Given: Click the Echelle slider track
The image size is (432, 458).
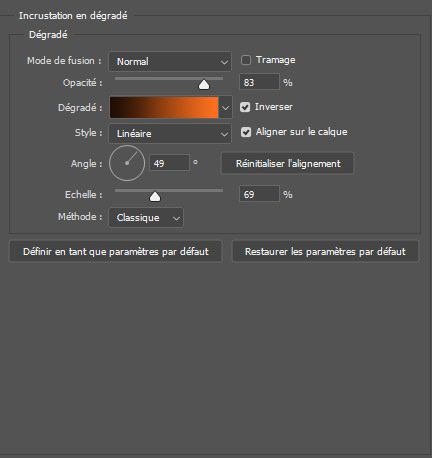Looking at the screenshot, I should (x=169, y=191).
